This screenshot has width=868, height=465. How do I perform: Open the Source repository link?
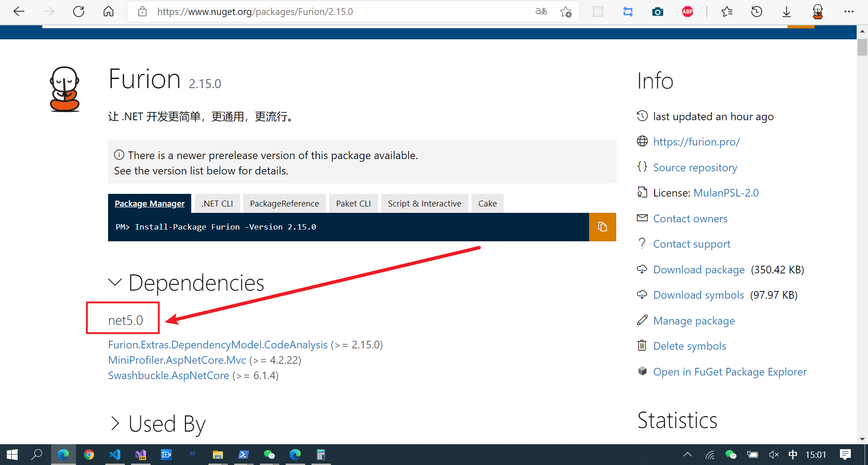click(695, 168)
